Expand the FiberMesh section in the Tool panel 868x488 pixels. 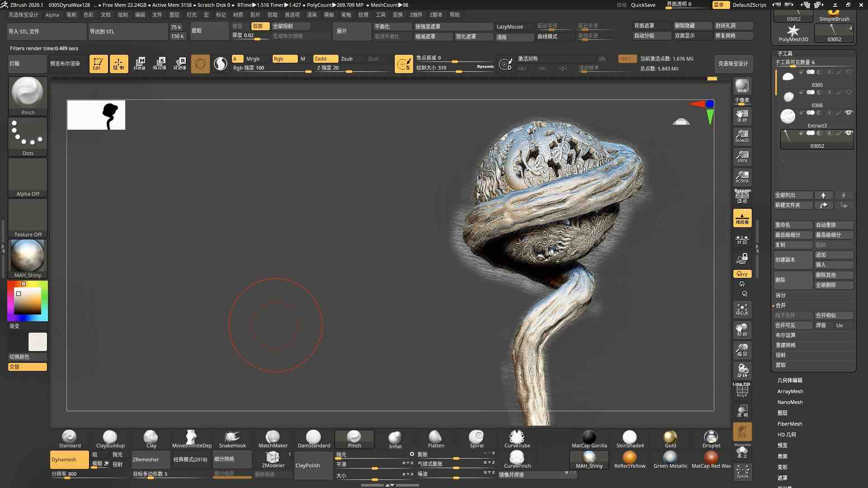[789, 423]
